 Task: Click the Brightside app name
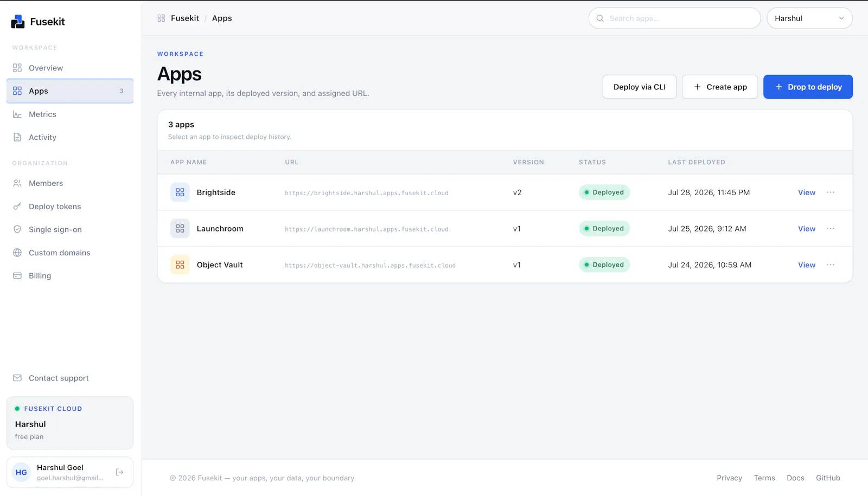click(216, 192)
